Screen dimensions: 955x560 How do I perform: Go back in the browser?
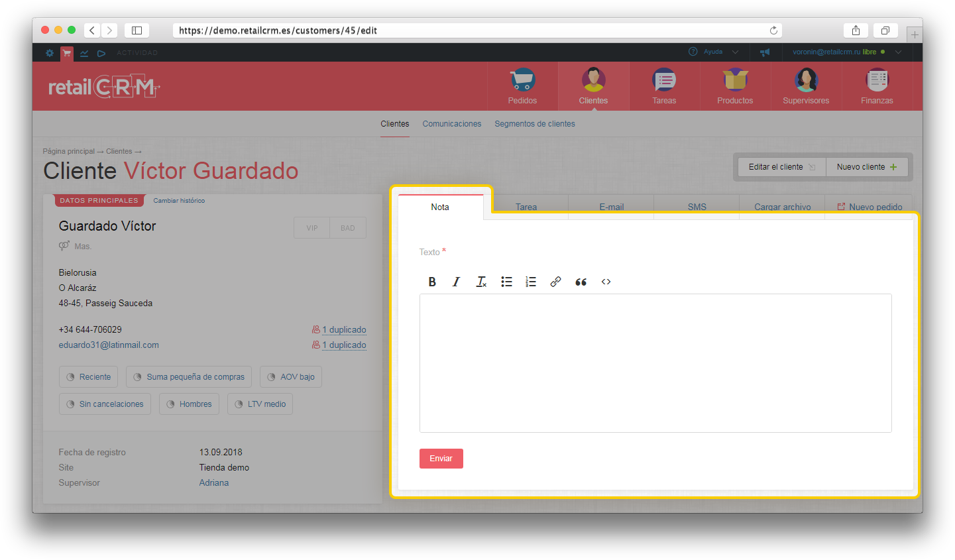coord(92,30)
